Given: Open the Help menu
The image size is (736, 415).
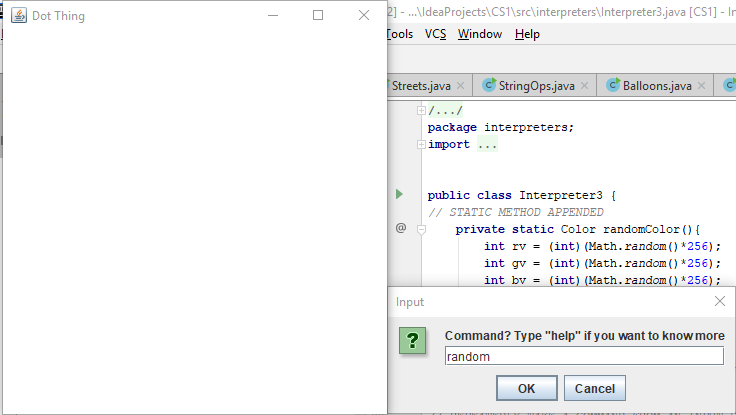Looking at the screenshot, I should [527, 34].
